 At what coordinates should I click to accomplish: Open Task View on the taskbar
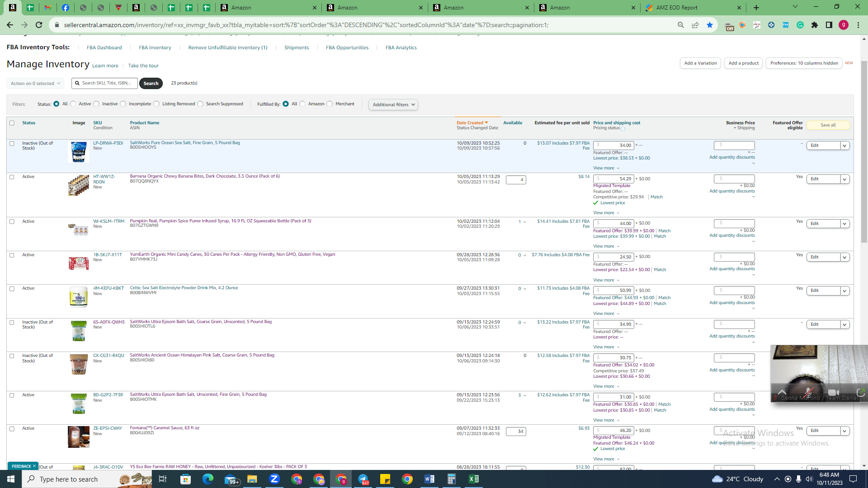click(163, 479)
